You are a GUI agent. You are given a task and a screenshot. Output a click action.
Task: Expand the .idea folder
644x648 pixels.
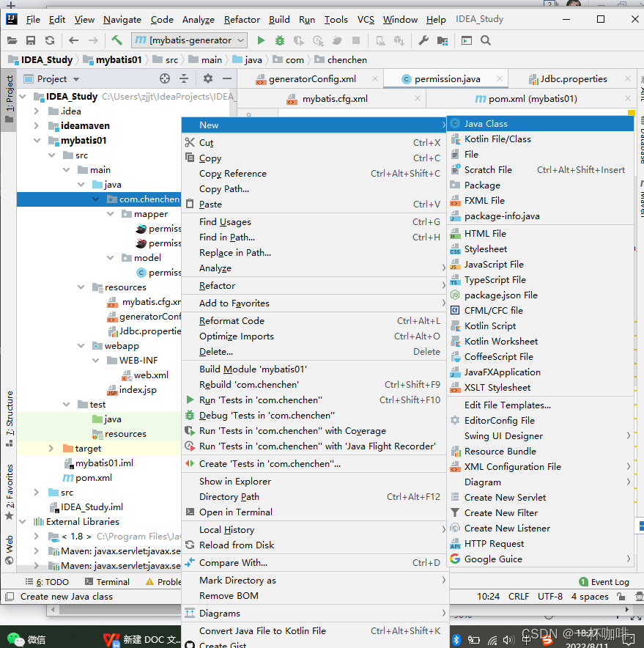(x=37, y=111)
